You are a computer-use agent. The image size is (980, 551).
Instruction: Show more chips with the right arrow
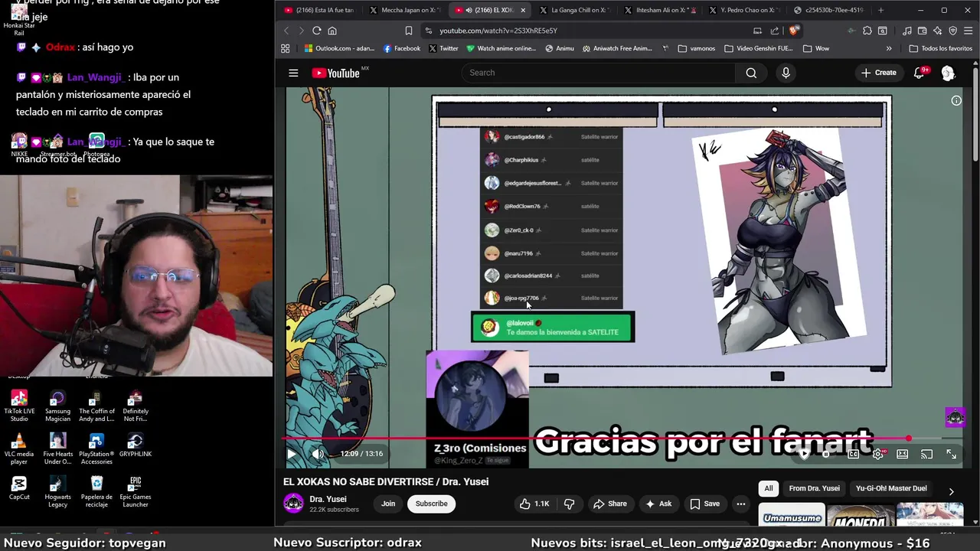951,491
